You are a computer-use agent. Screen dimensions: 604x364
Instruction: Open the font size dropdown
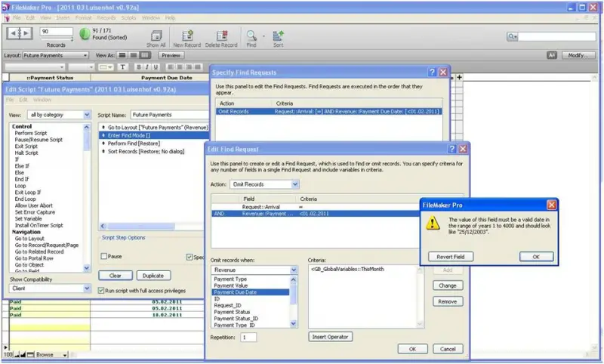click(82, 67)
